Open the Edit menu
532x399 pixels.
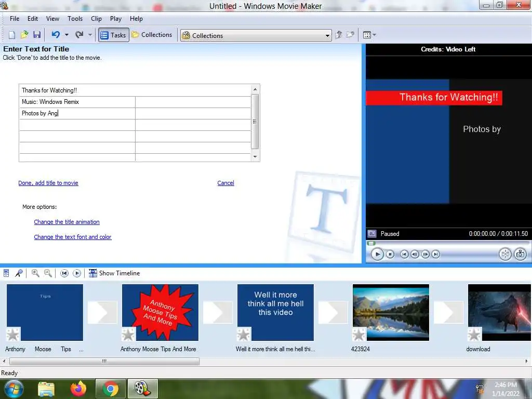click(33, 19)
